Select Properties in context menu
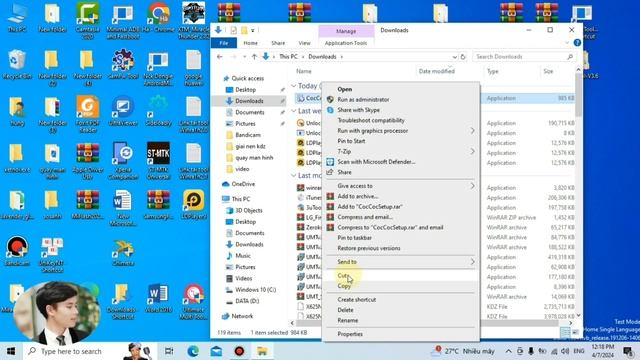 coord(401,334)
